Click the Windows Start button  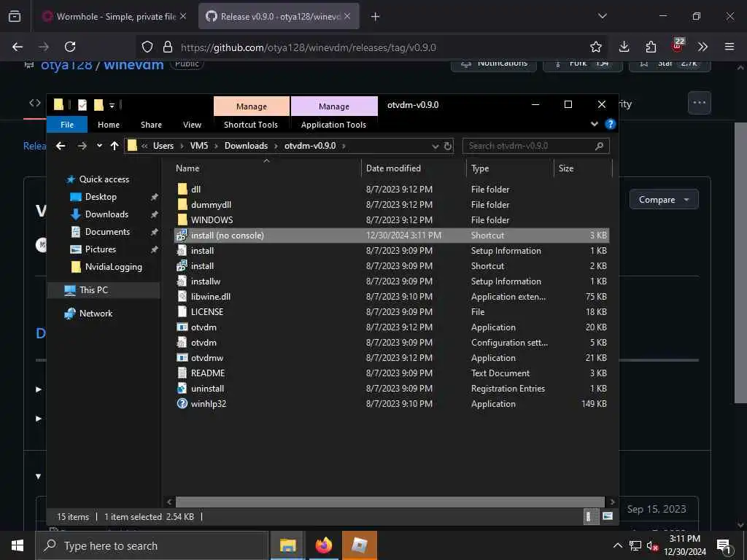pyautogui.click(x=18, y=545)
